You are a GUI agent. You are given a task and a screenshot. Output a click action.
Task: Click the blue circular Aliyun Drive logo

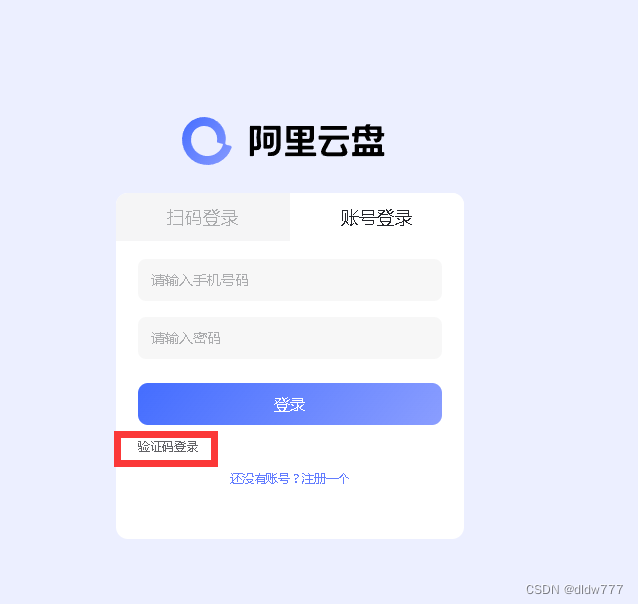pyautogui.click(x=207, y=141)
